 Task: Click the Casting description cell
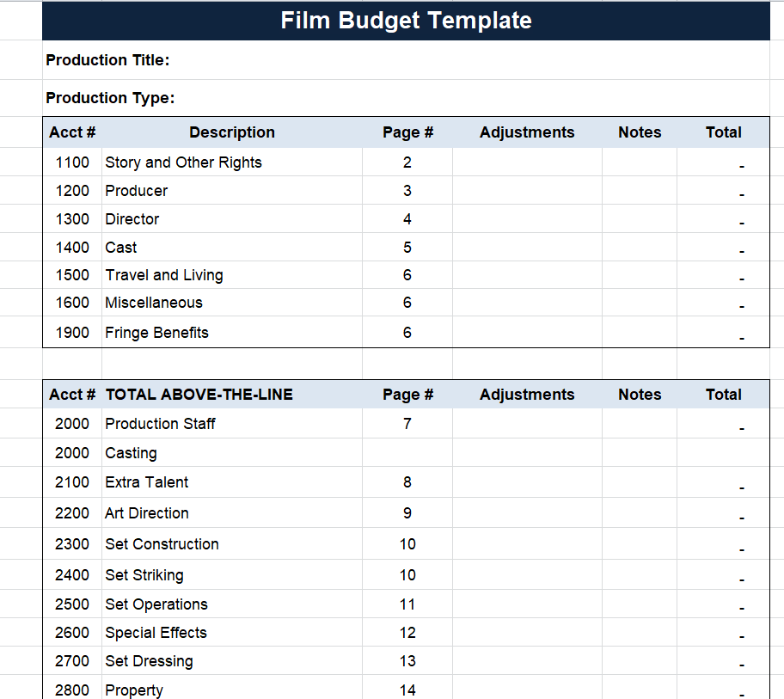click(x=131, y=453)
